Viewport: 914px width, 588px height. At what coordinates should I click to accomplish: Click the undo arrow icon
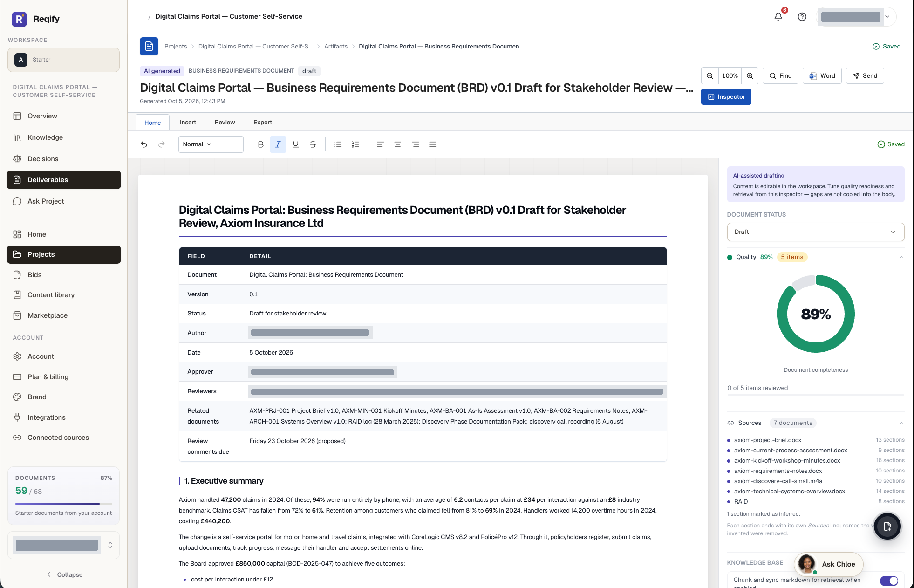[144, 144]
